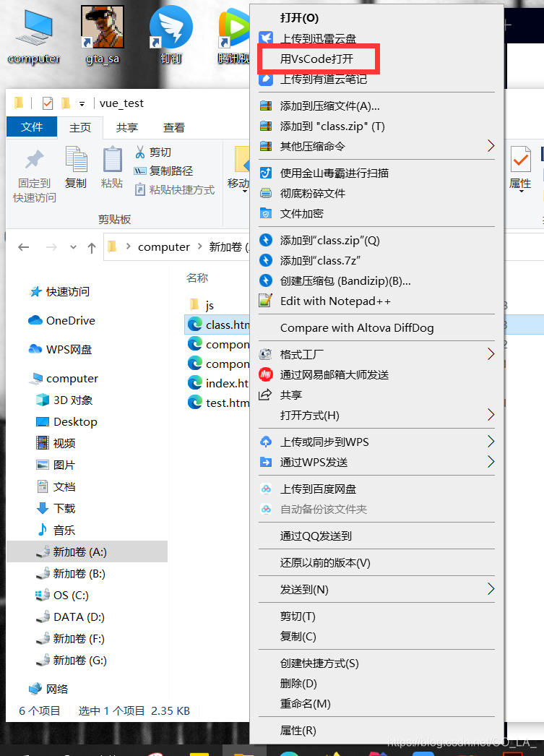Screen dimensions: 544x756
Task: Expand the 发送到(N) submenu
Action: pos(491,589)
